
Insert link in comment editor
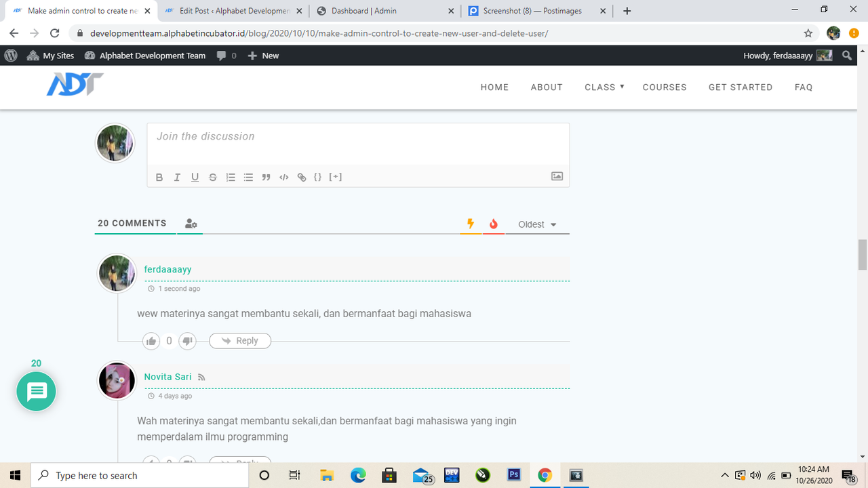(x=302, y=177)
